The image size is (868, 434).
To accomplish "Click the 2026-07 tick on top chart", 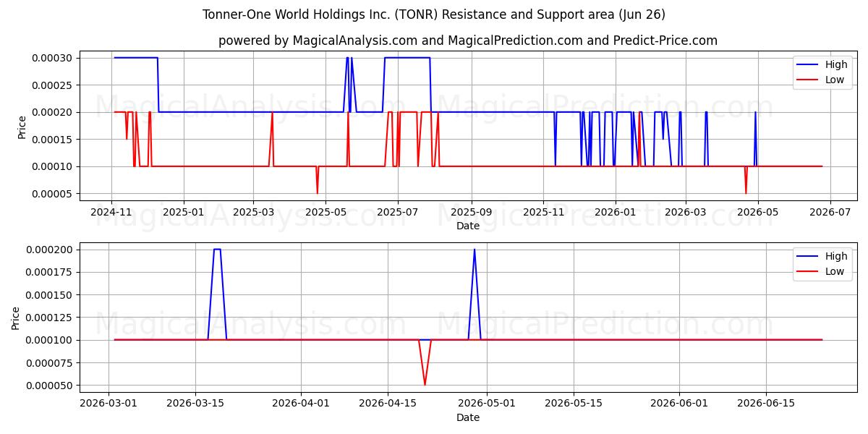I will coord(830,213).
